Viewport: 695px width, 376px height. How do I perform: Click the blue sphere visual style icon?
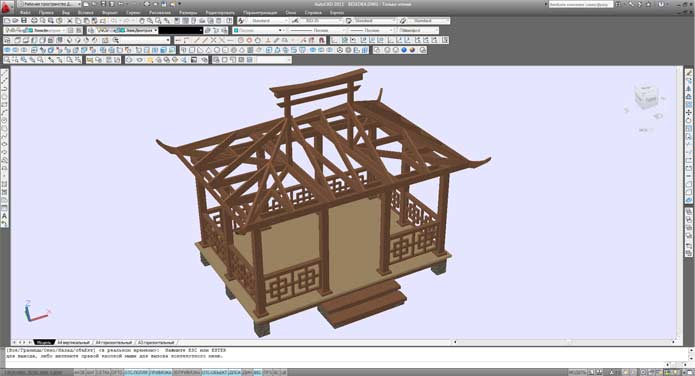pyautogui.click(x=404, y=50)
